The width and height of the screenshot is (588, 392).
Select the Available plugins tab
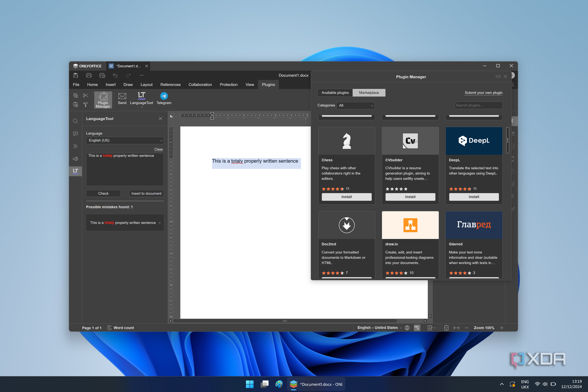coord(335,93)
